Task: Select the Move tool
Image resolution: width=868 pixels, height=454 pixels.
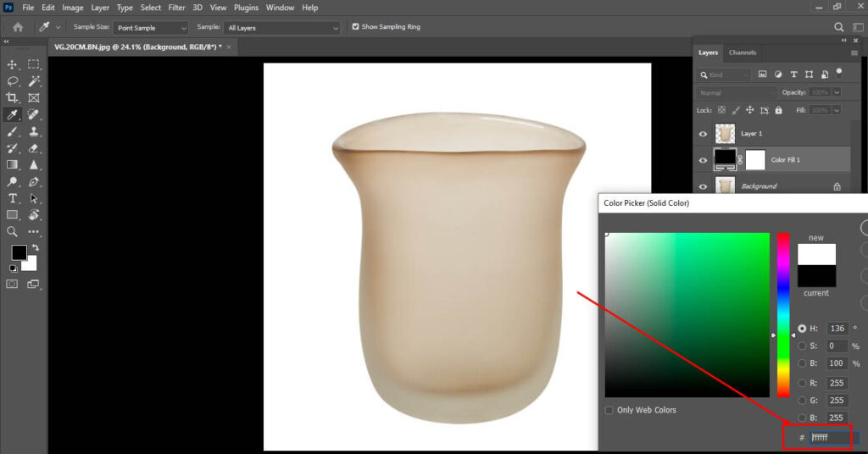Action: coord(12,64)
